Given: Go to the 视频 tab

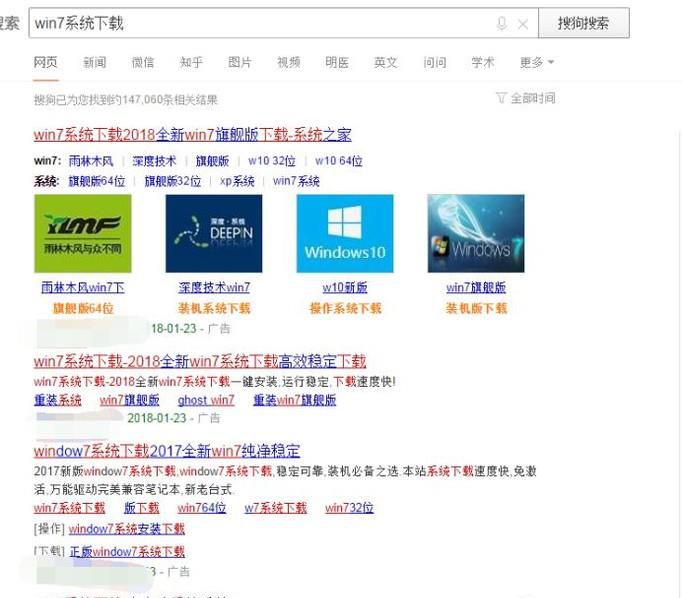Looking at the screenshot, I should [x=289, y=63].
